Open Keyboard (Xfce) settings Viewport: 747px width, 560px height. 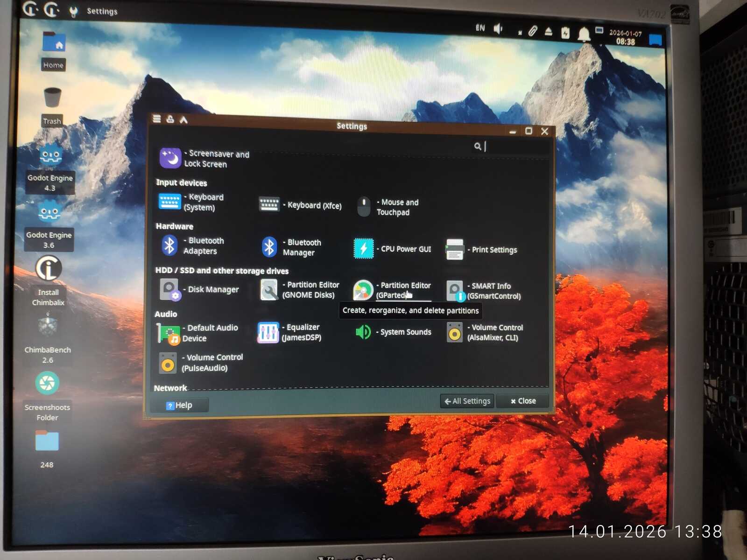tap(300, 205)
